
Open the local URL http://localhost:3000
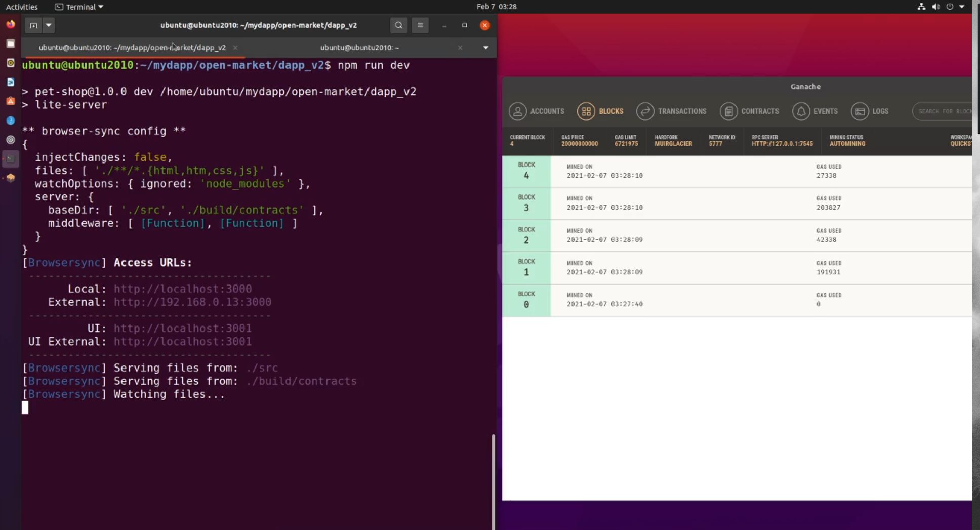click(x=183, y=289)
